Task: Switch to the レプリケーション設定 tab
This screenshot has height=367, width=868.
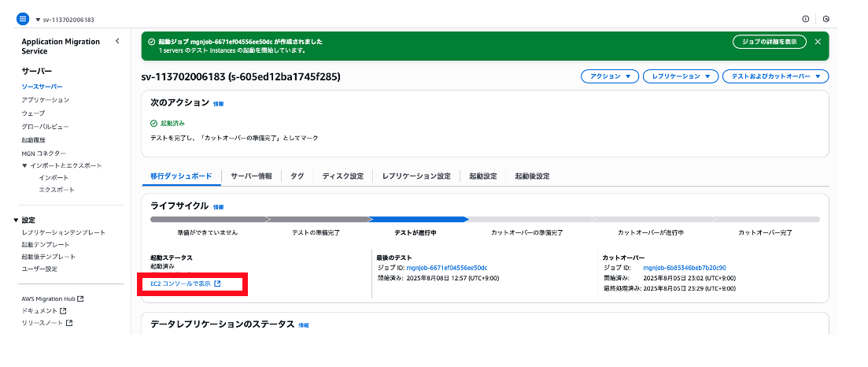Action: coord(416,176)
